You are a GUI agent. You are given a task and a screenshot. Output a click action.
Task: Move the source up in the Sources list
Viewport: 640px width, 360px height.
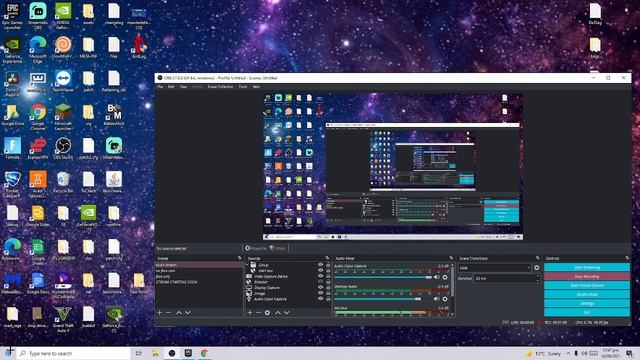coord(278,313)
